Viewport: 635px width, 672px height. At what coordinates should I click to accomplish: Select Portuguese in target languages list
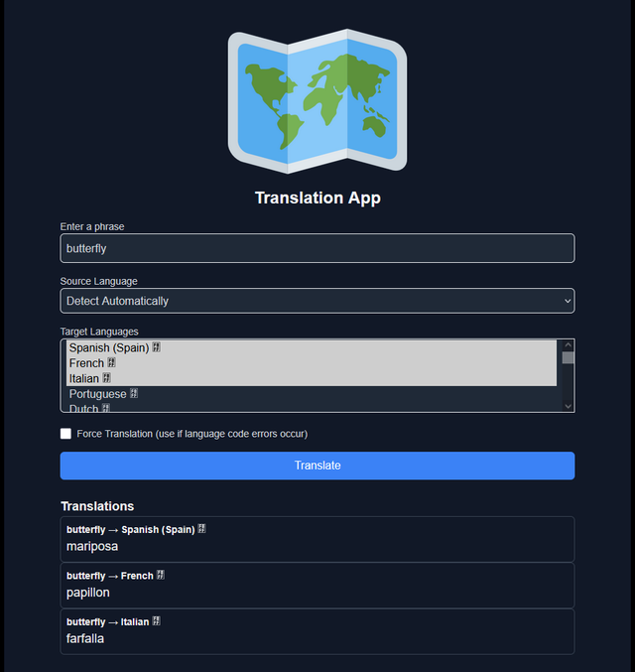pos(312,394)
